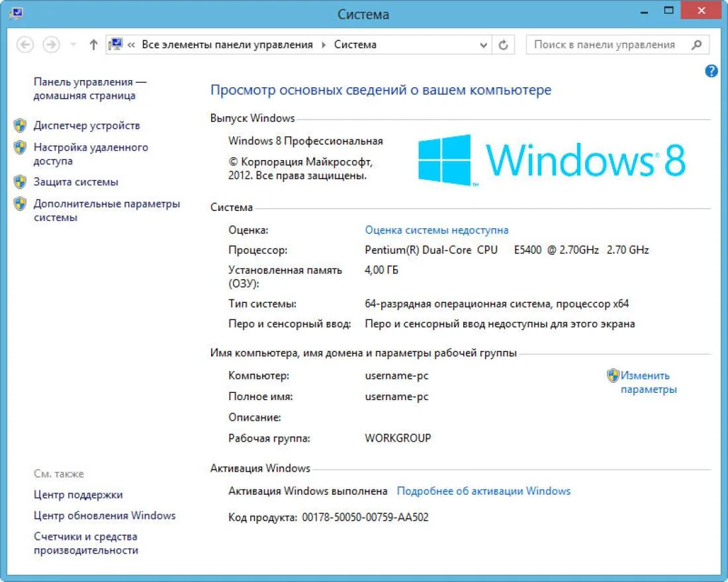Open 'Настройка удаленного доступа'
Image resolution: width=728 pixels, height=582 pixels.
pos(91,154)
